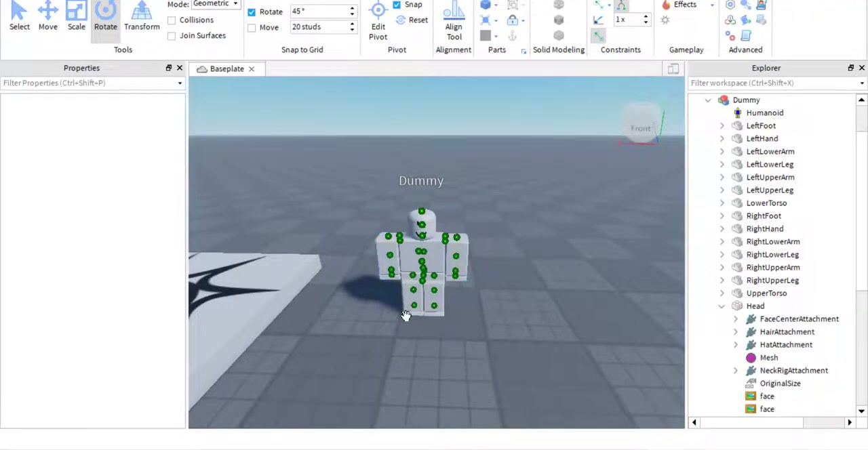Click the flame Effects icon

click(x=666, y=5)
